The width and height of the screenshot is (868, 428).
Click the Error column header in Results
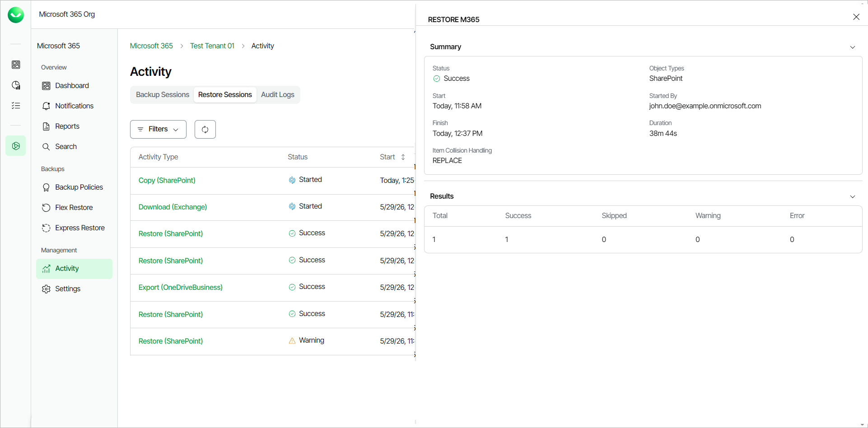click(797, 216)
